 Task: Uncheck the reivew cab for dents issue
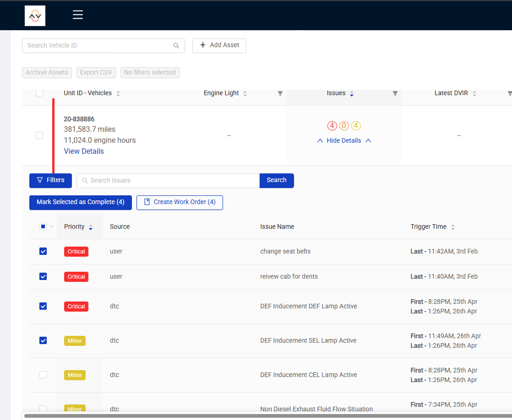click(x=43, y=276)
